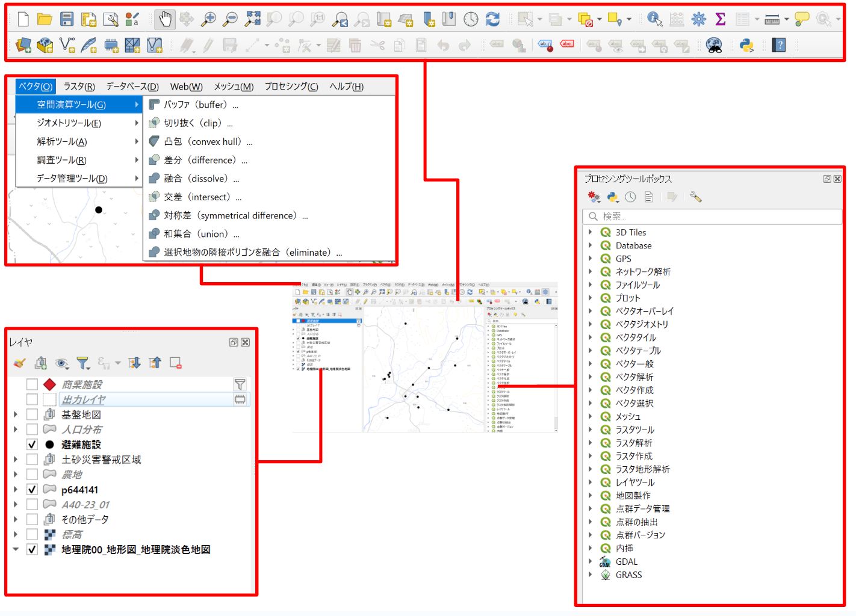Expand the 人口分布 layer node
856x616 pixels.
[16, 430]
